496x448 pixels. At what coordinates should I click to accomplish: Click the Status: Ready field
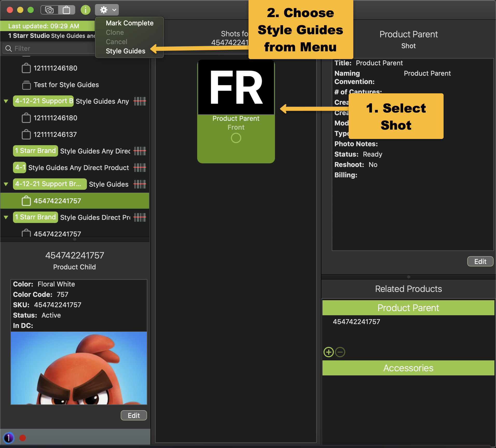click(x=358, y=154)
